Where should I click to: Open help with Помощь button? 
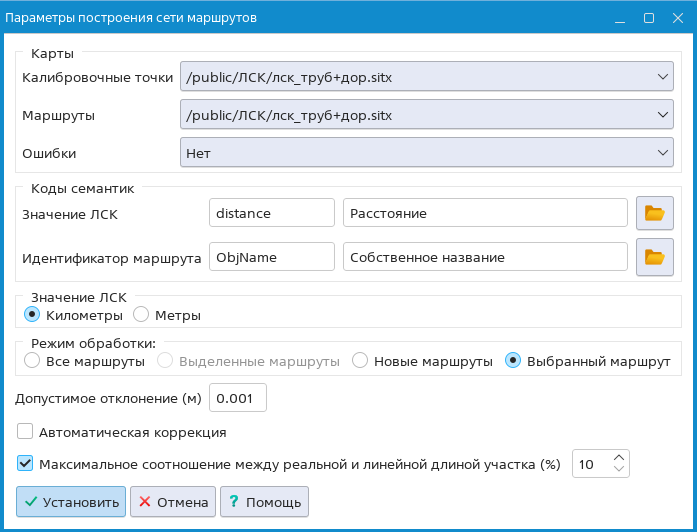(x=264, y=502)
